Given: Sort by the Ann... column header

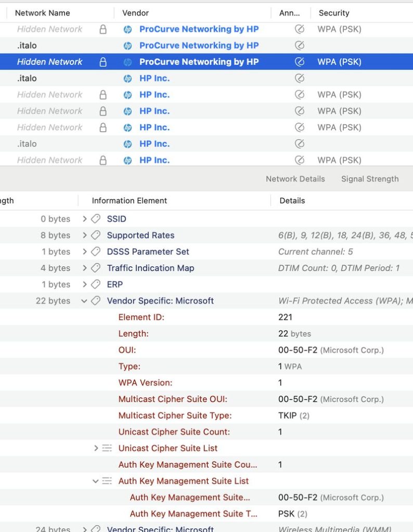Looking at the screenshot, I should click(289, 13).
